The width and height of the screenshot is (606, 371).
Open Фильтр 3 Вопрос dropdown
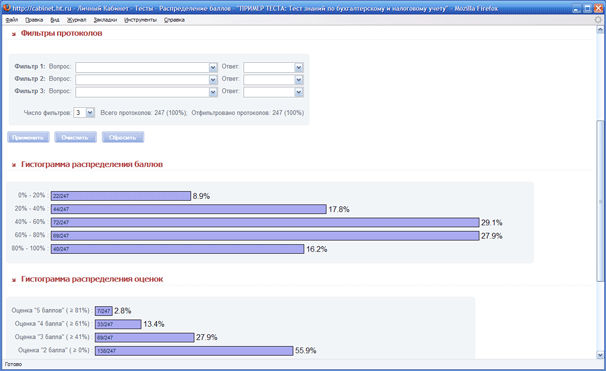pyautogui.click(x=213, y=92)
